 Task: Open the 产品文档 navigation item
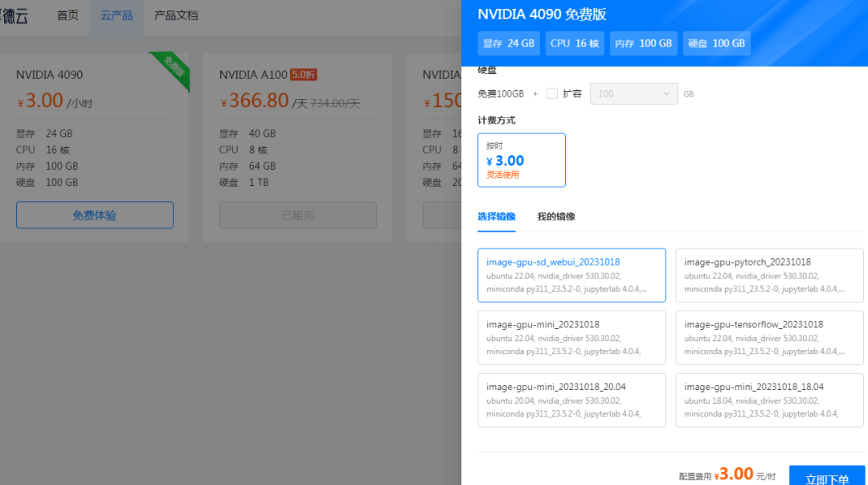click(176, 15)
